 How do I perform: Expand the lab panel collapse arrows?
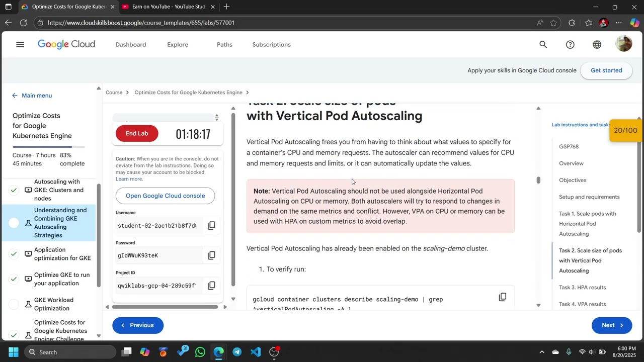click(x=216, y=117)
